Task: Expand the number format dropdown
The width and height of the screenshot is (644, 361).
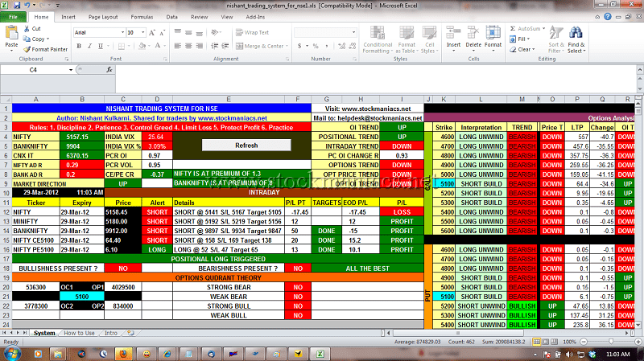Action: coord(353,32)
